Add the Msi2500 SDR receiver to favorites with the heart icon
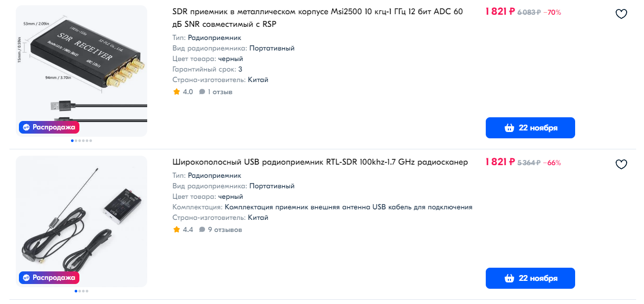The image size is (644, 304). click(621, 14)
